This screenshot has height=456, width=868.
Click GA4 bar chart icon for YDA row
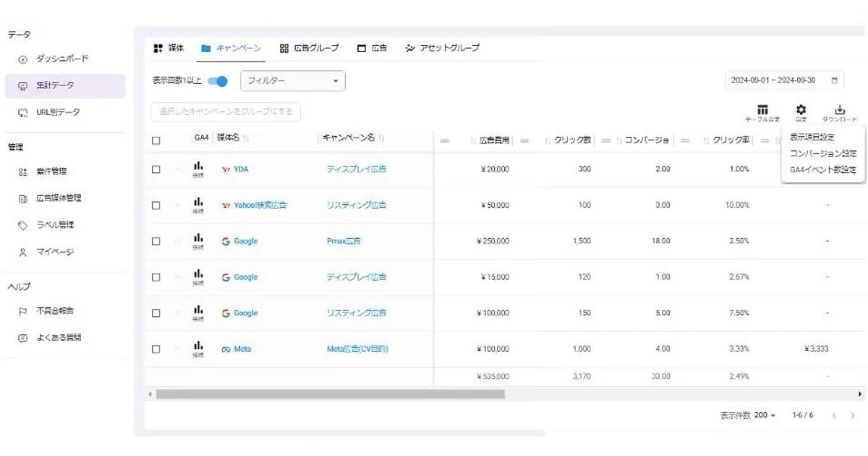[x=198, y=167]
